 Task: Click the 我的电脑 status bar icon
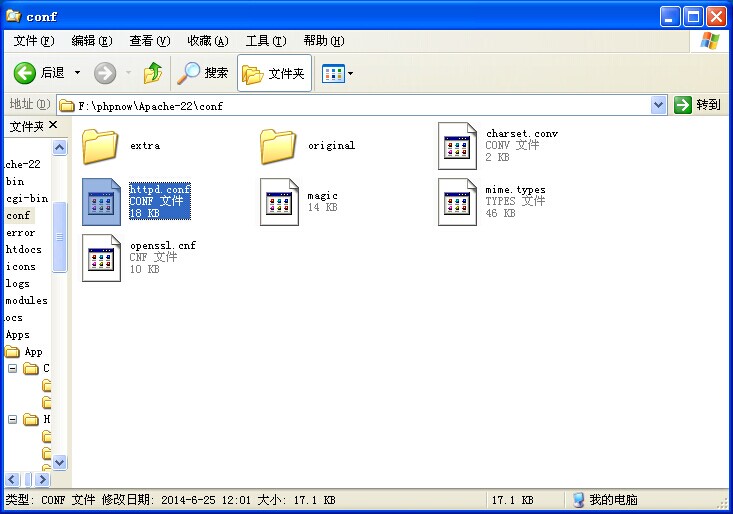click(x=579, y=500)
